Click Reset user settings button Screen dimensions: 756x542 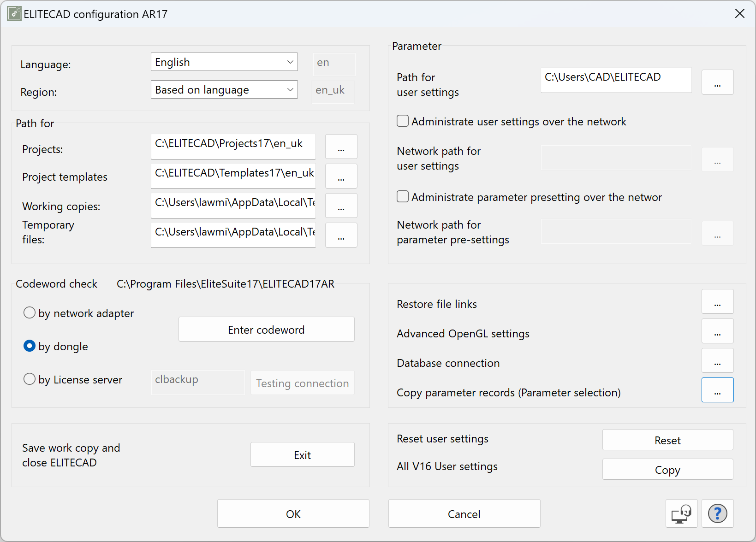(667, 440)
